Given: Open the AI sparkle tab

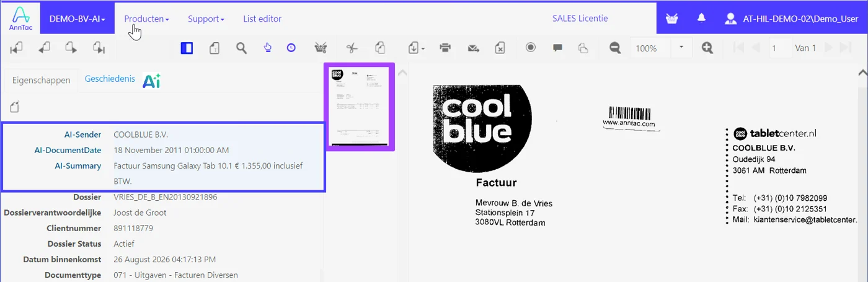Looking at the screenshot, I should 151,81.
